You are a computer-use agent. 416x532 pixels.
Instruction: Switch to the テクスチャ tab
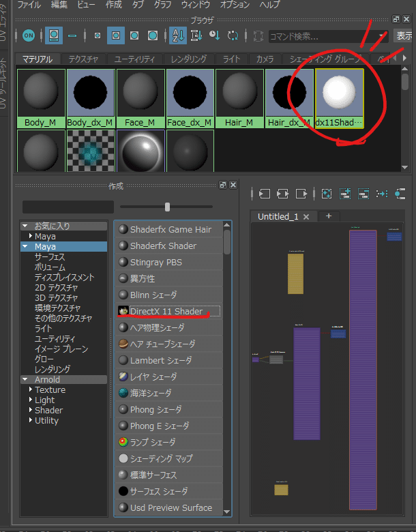pyautogui.click(x=83, y=59)
